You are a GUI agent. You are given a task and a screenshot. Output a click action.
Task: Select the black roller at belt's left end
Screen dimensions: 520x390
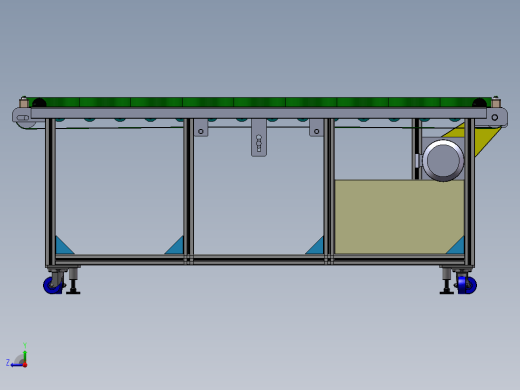coord(39,103)
